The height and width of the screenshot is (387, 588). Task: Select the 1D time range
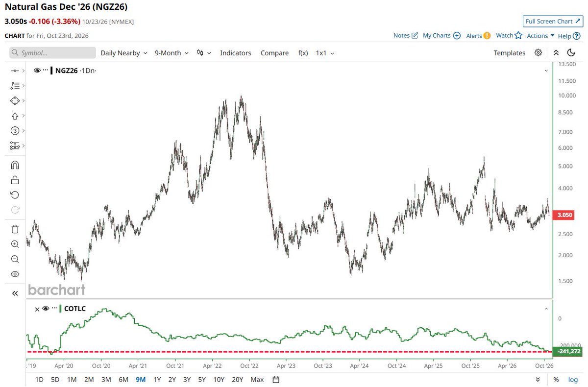[x=40, y=380]
